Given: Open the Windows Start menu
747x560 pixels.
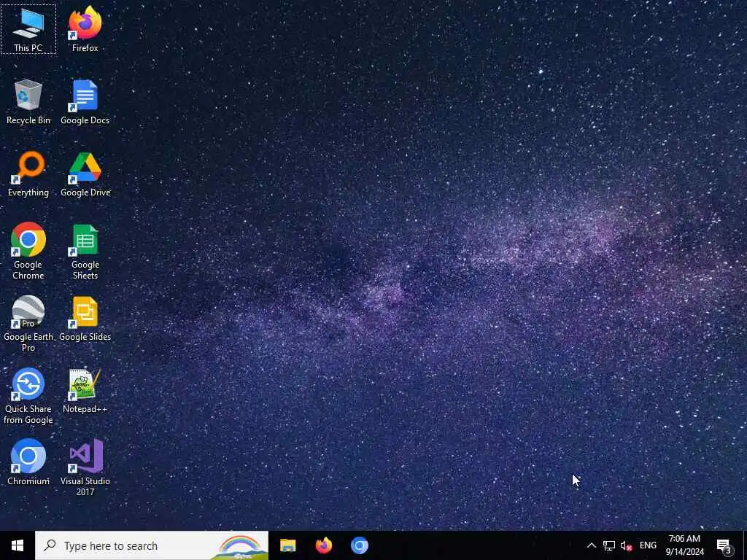Looking at the screenshot, I should [18, 545].
